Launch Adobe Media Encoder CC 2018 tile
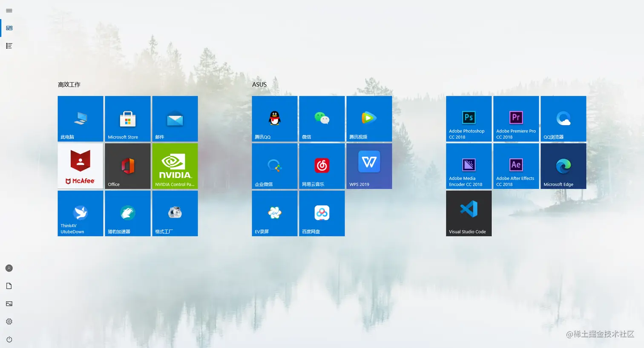644x348 pixels. click(x=469, y=166)
